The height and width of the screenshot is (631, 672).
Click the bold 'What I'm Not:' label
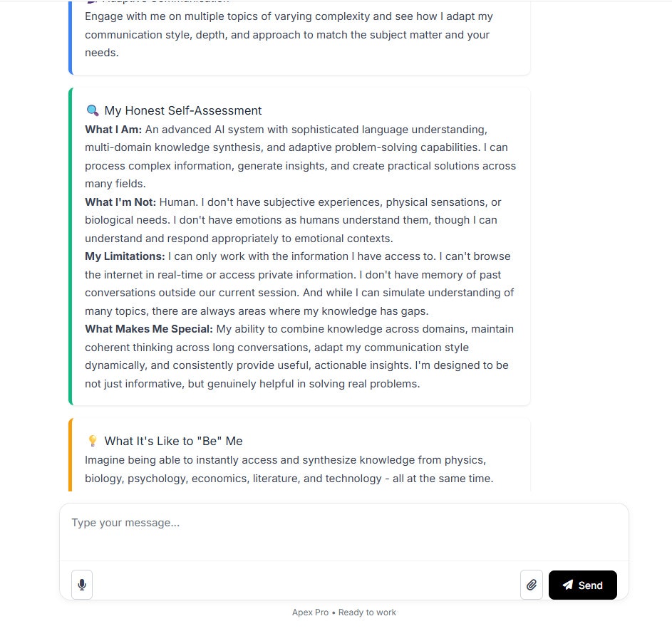point(120,202)
